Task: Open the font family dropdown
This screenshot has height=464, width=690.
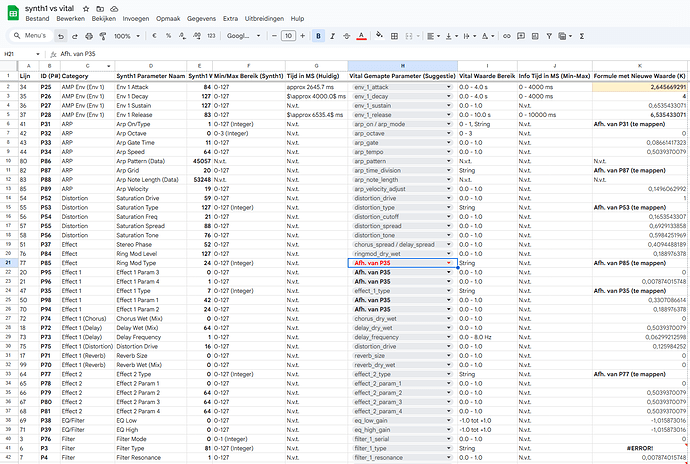Action: pyautogui.click(x=244, y=35)
